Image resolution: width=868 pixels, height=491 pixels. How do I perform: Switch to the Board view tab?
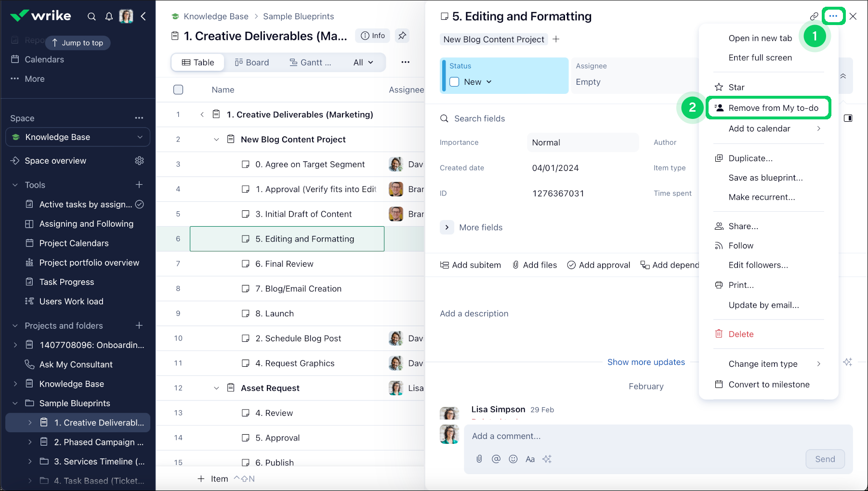(x=252, y=63)
